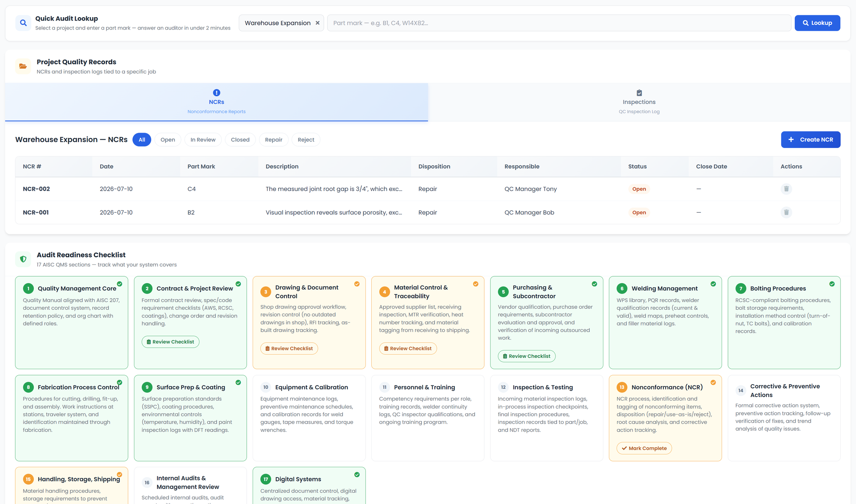Toggle Nonconformance (NCR) status check
Viewport: 856px width, 504px height.
713,382
